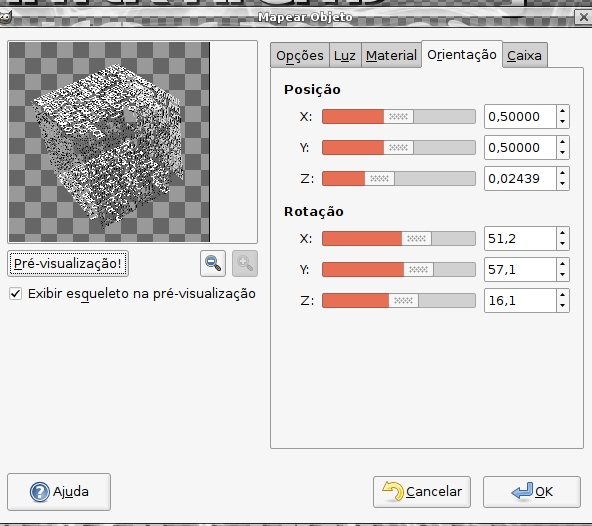592x526 pixels.
Task: Click the GIMP Wilber icon in title bar
Action: pyautogui.click(x=5, y=17)
